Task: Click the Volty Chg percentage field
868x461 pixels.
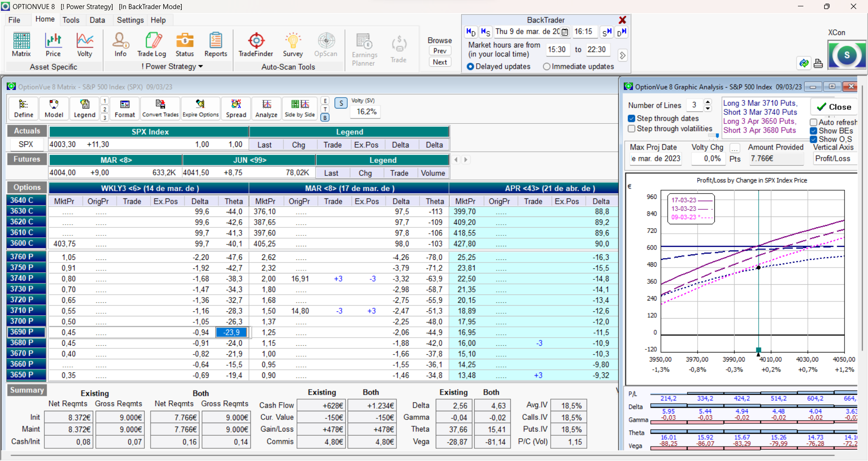Action: [x=708, y=159]
